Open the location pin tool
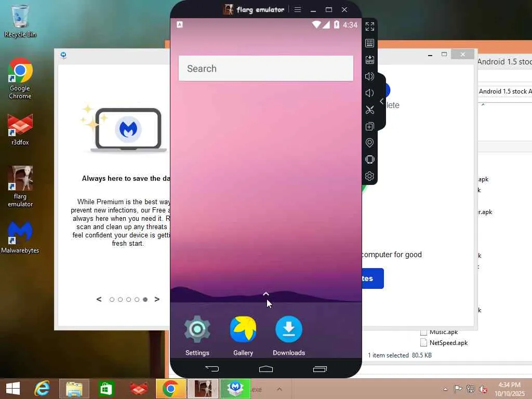The image size is (532, 399). coord(369,143)
